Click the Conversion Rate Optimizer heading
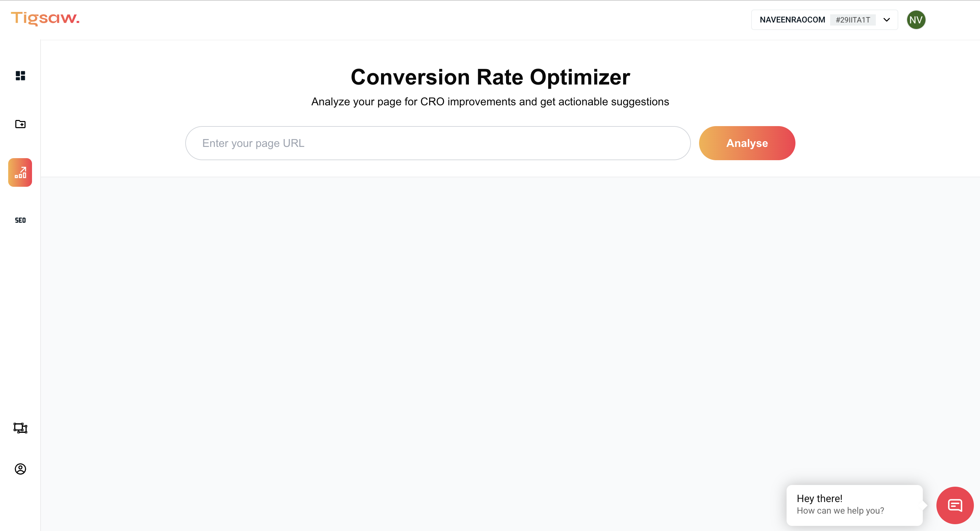 point(490,77)
